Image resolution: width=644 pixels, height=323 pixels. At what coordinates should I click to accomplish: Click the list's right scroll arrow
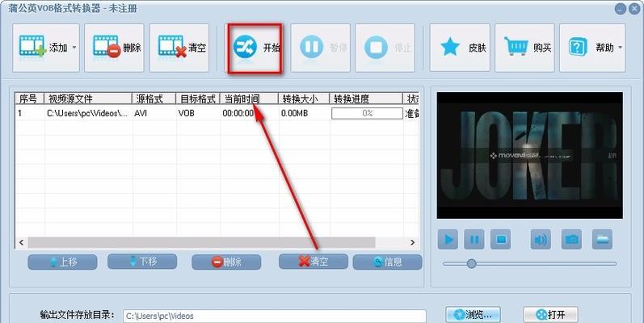click(x=413, y=242)
